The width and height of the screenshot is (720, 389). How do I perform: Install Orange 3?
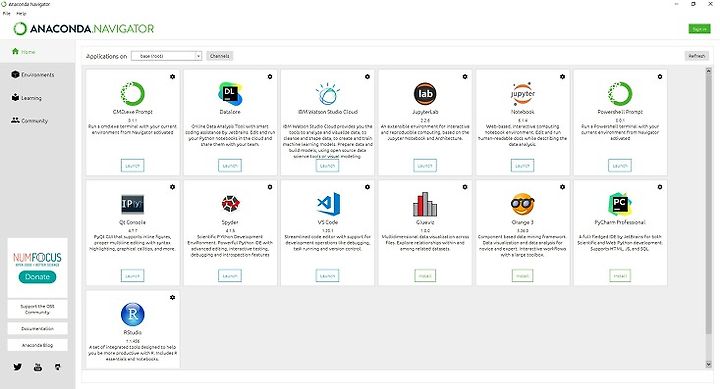point(523,276)
